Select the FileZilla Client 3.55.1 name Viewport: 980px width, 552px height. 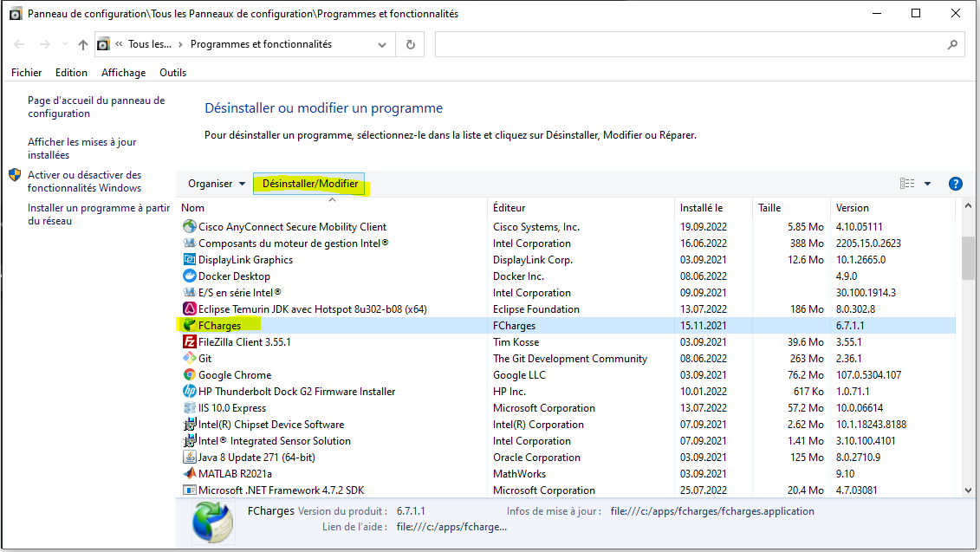(244, 342)
